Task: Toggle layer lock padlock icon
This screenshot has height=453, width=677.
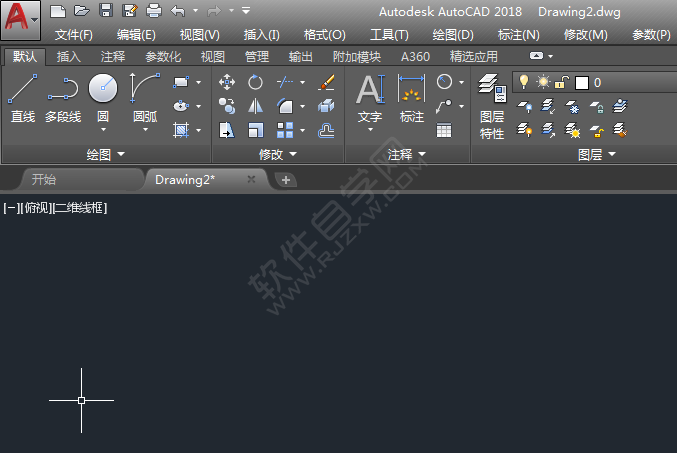Action: (x=562, y=82)
